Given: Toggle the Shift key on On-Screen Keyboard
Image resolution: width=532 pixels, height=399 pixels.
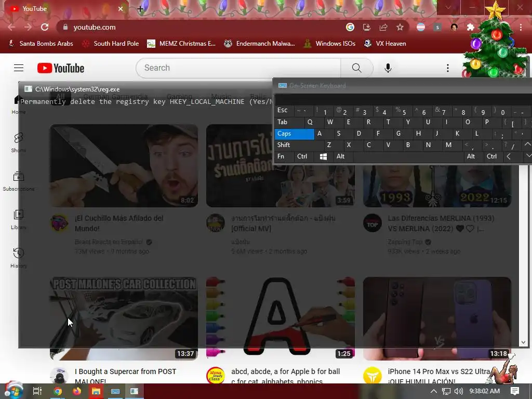Looking at the screenshot, I should [299, 145].
